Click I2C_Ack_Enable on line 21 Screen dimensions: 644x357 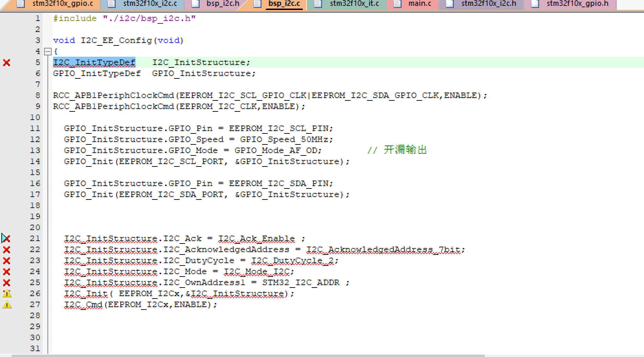click(x=257, y=238)
